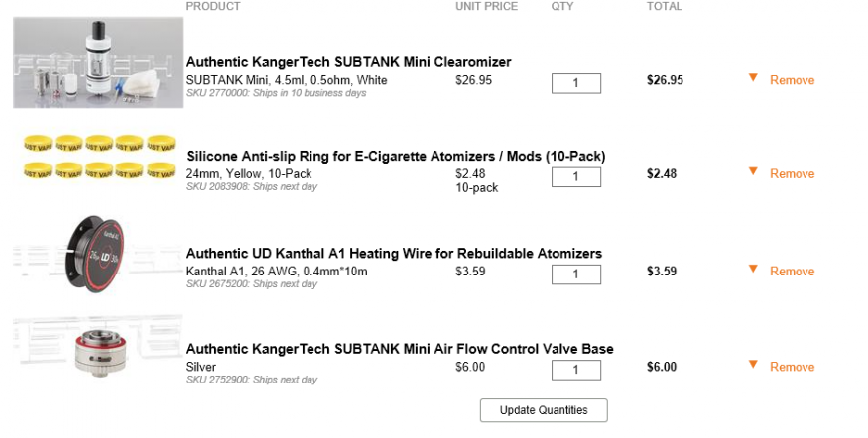Image resolution: width=868 pixels, height=438 pixels.
Task: Focus quantity field for Kanthal A1 Heating Wire
Action: pyautogui.click(x=576, y=274)
